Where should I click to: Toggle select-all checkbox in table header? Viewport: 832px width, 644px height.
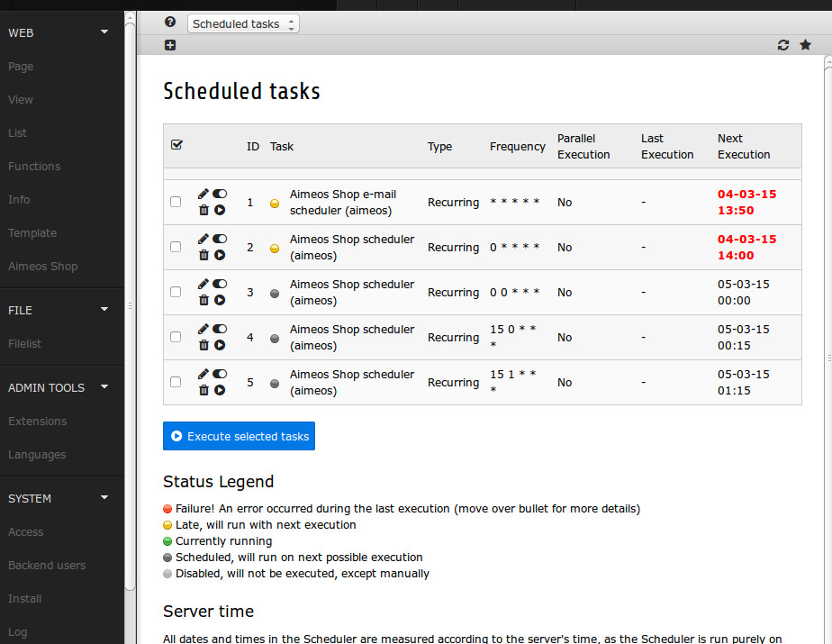click(x=176, y=144)
